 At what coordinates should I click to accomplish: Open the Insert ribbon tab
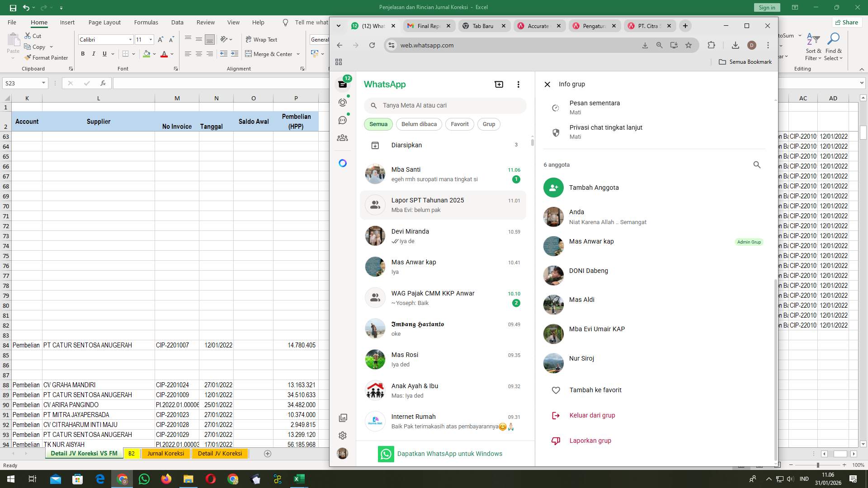click(67, 22)
